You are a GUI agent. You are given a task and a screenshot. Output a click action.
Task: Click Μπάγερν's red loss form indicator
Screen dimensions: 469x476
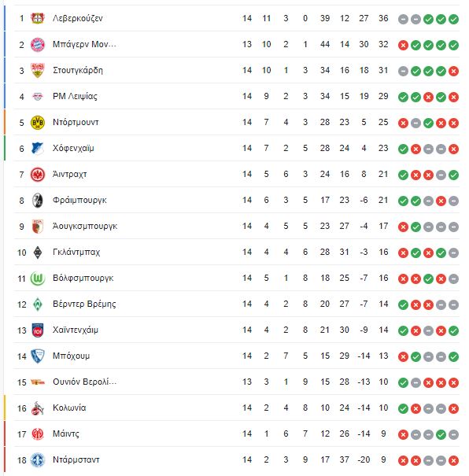click(403, 45)
